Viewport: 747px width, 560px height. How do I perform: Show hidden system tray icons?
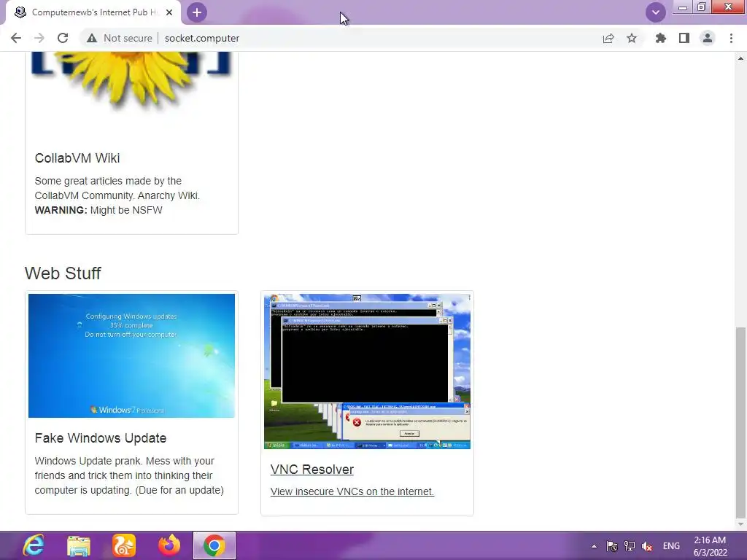pos(594,546)
